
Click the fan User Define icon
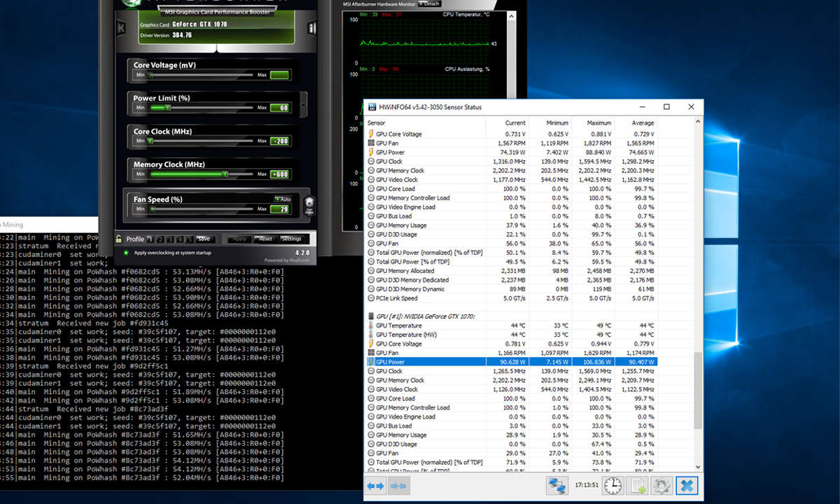309,206
